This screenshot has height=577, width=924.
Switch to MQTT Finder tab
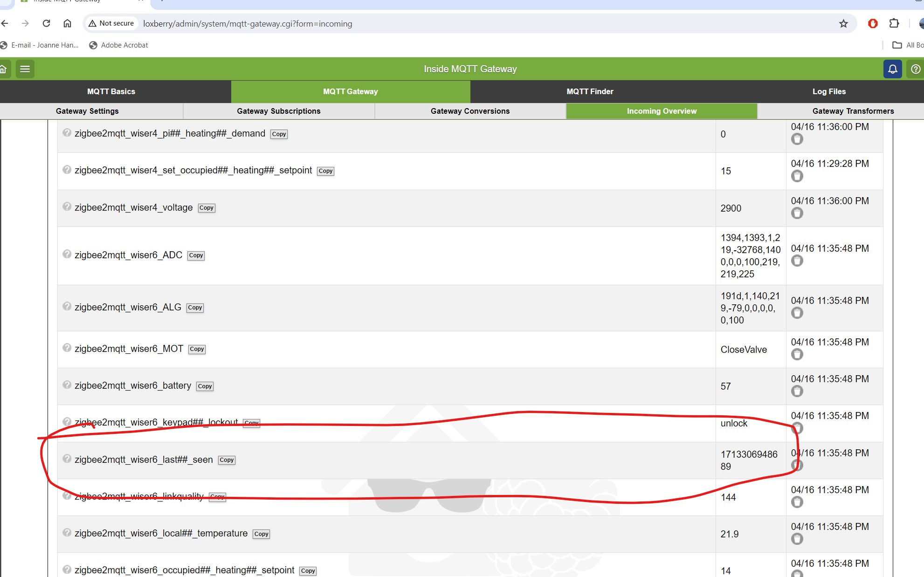590,91
